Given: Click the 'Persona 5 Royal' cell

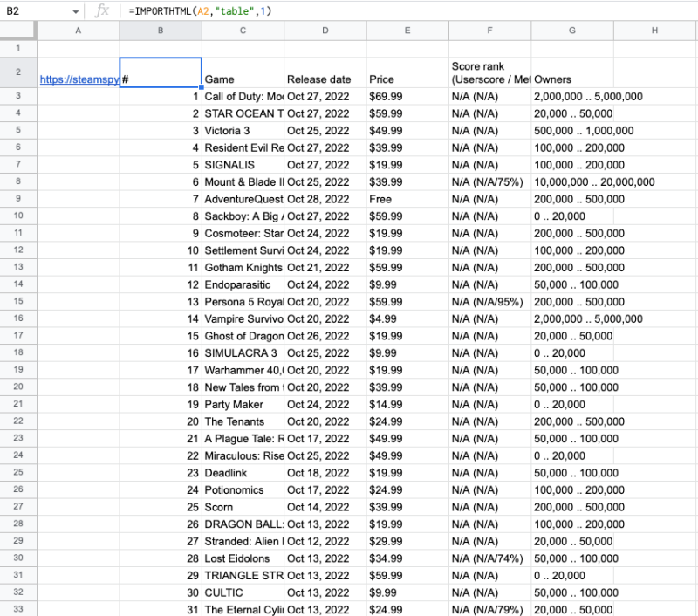Looking at the screenshot, I should point(243,302).
